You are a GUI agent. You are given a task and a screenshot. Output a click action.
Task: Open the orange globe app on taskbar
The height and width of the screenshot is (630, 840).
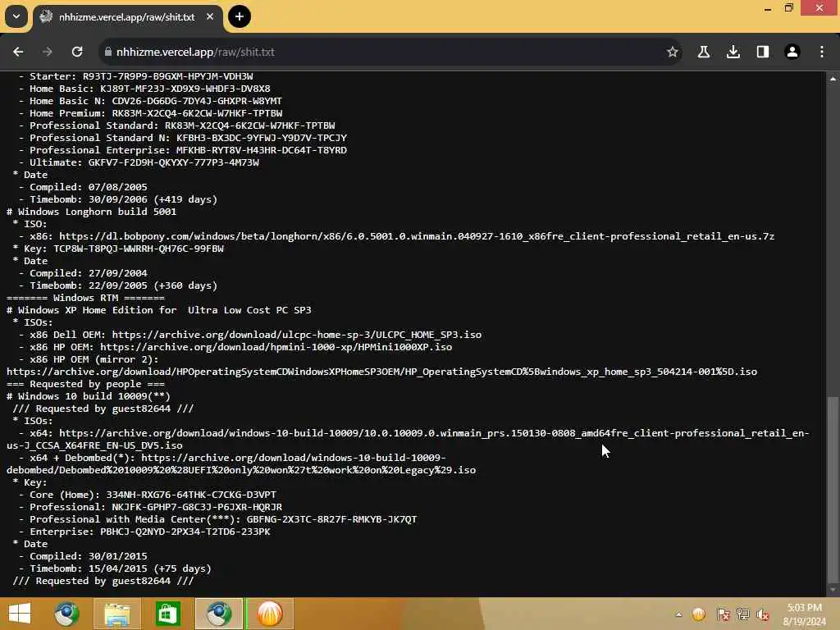269,614
